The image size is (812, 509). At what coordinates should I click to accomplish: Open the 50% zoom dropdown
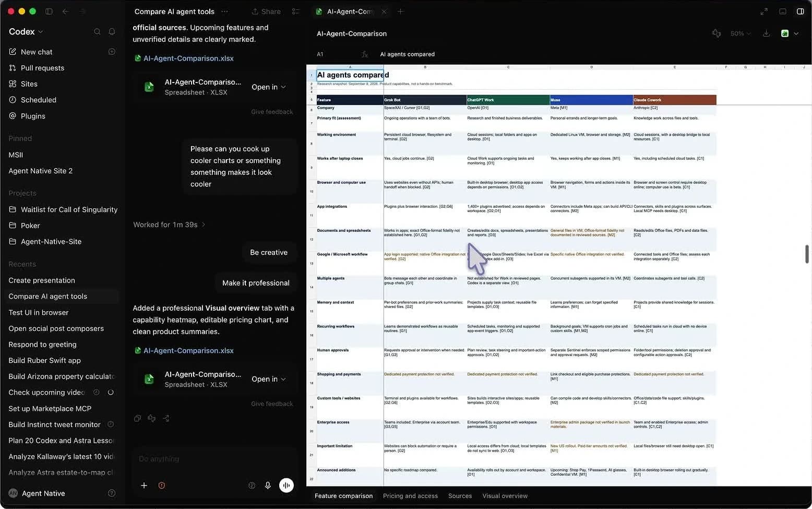tap(741, 33)
